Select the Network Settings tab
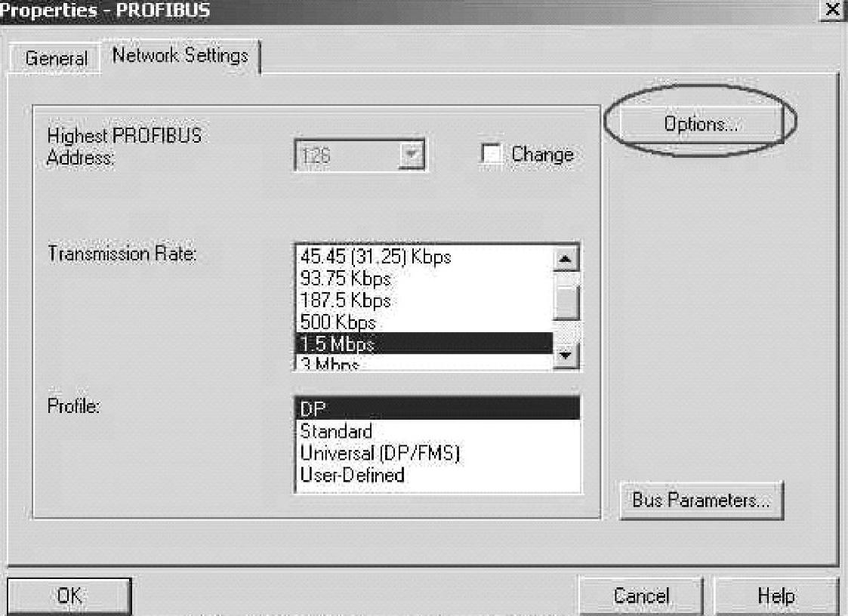The height and width of the screenshot is (616, 848). [x=180, y=56]
